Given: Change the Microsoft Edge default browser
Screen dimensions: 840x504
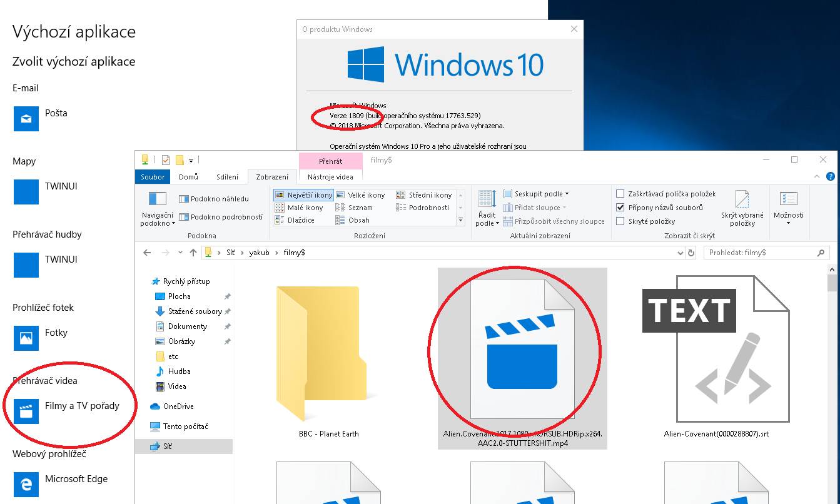Looking at the screenshot, I should pyautogui.click(x=60, y=484).
